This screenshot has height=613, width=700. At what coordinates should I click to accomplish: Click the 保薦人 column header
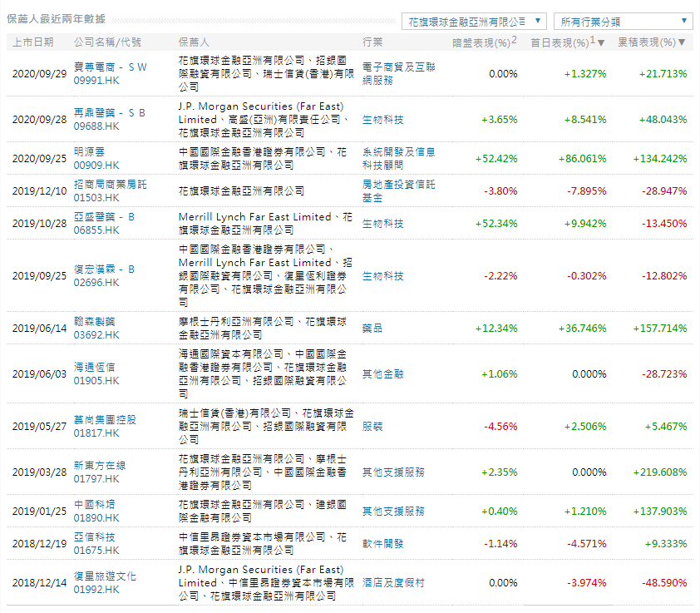coord(194,42)
